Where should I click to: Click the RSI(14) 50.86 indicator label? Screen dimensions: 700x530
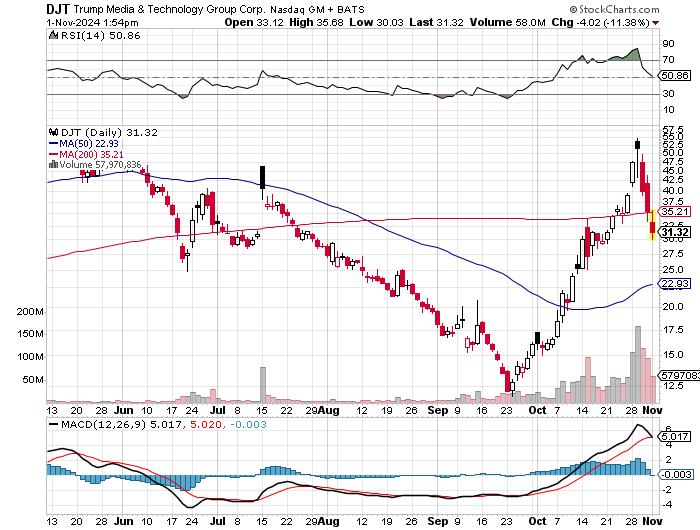point(100,36)
